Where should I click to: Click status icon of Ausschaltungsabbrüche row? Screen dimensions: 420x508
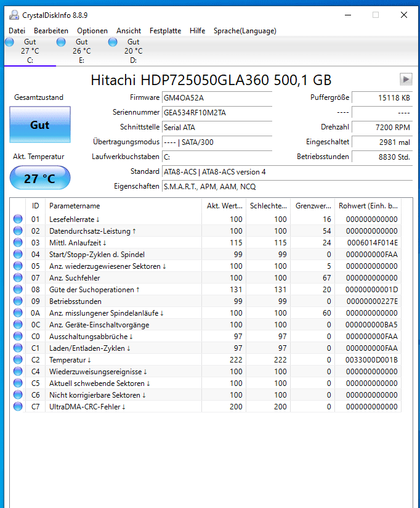pyautogui.click(x=18, y=336)
